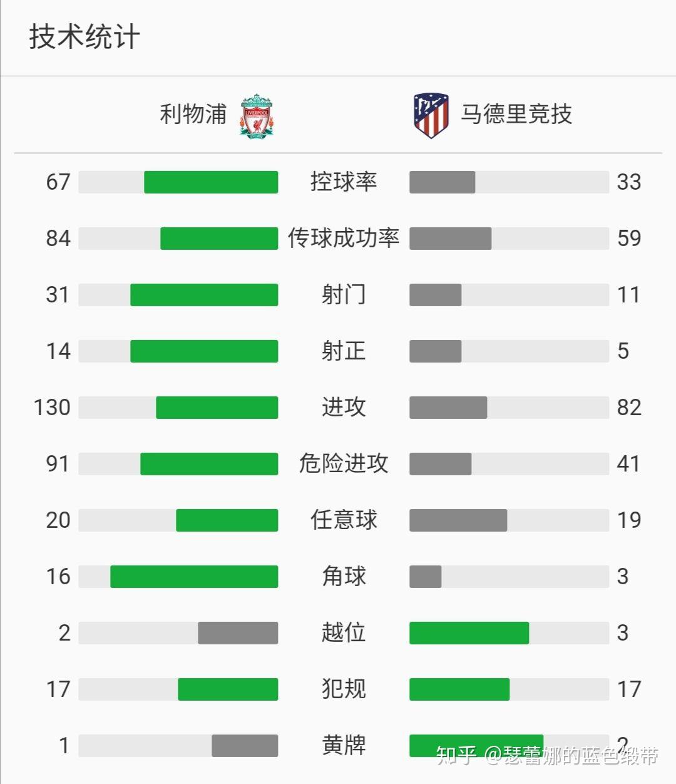Click Liverpool's gray 黄牌 yellow card bar

coord(245,745)
